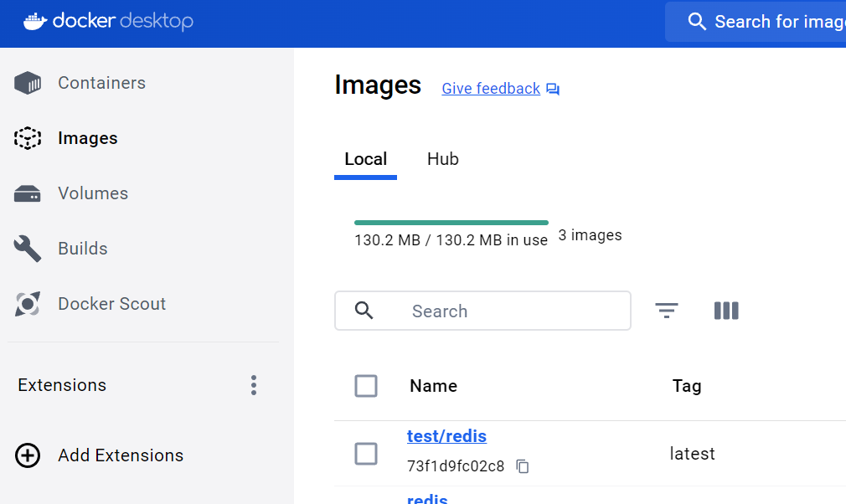Viewport: 846px width, 504px height.
Task: Click the Builds wrench icon
Action: pyautogui.click(x=28, y=249)
